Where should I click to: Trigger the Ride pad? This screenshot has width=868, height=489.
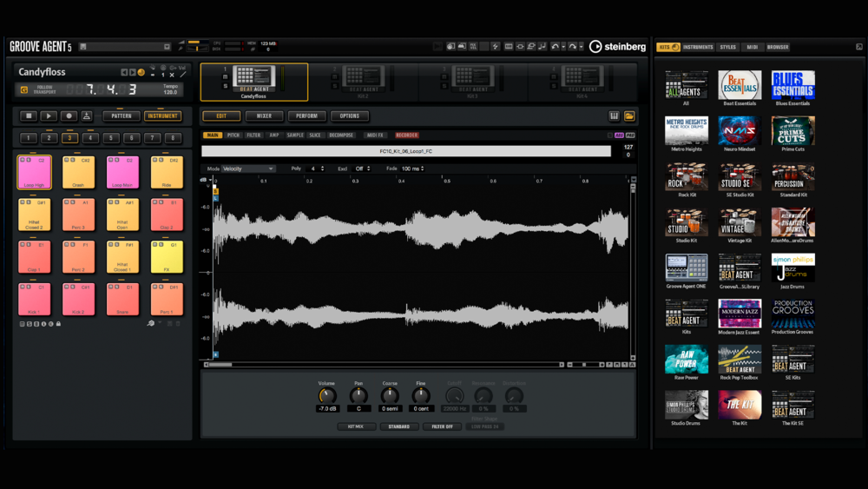pyautogui.click(x=167, y=172)
